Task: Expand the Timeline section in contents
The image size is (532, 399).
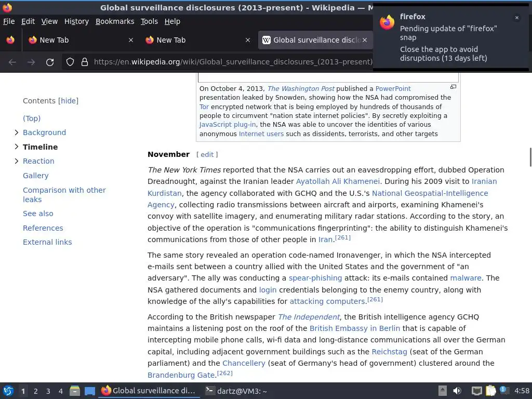Action: click(x=16, y=147)
